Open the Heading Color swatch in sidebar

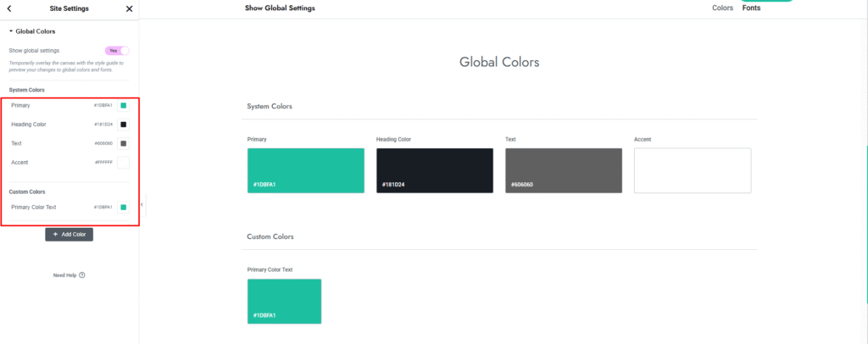pyautogui.click(x=123, y=125)
